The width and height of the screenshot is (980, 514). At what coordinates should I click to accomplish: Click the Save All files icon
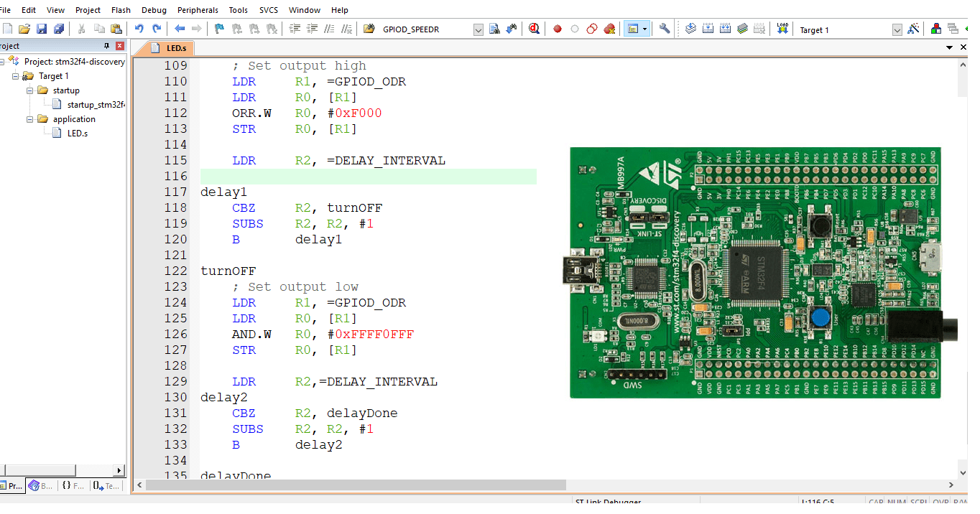59,29
